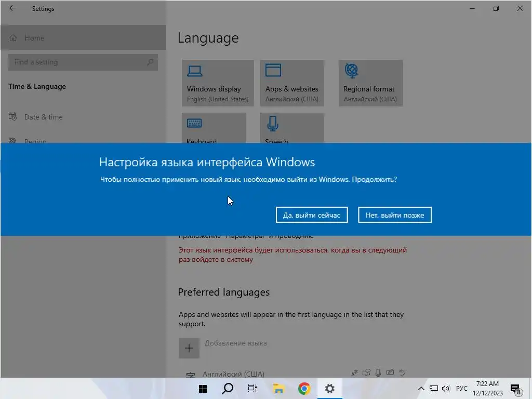Click spell-check icon in Английский row
Image resolution: width=532 pixels, height=399 pixels.
[402, 373]
